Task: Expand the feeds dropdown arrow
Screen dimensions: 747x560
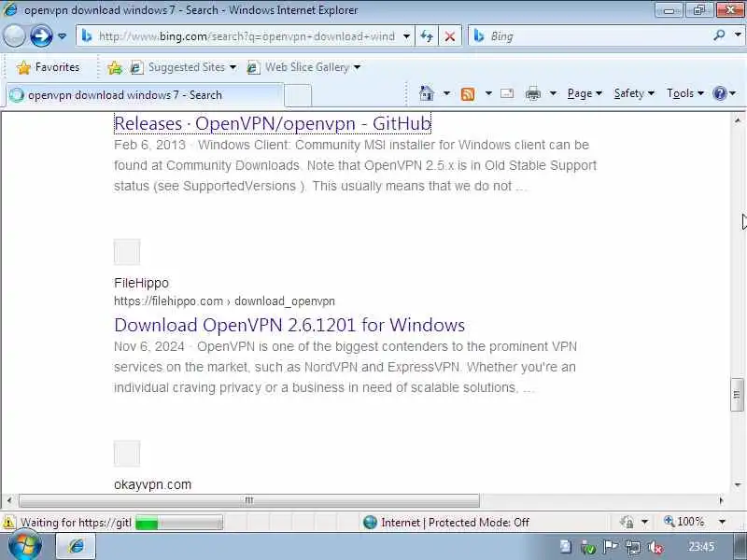Action: [x=488, y=93]
